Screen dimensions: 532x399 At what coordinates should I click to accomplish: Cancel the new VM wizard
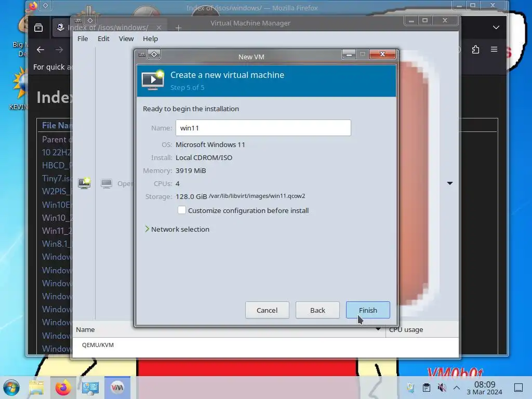(267, 310)
